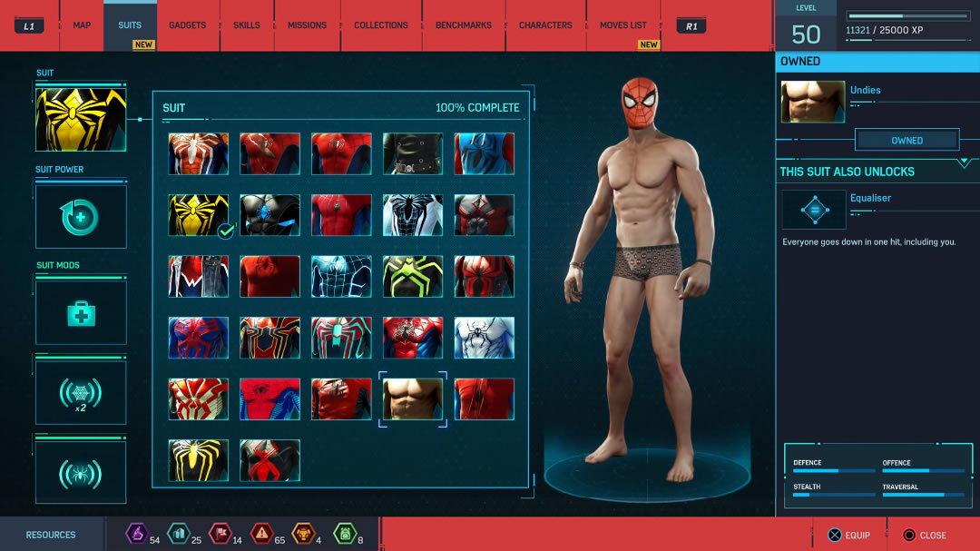The width and height of the screenshot is (980, 551).
Task: Click the Equaliser power icon
Action: [x=814, y=211]
